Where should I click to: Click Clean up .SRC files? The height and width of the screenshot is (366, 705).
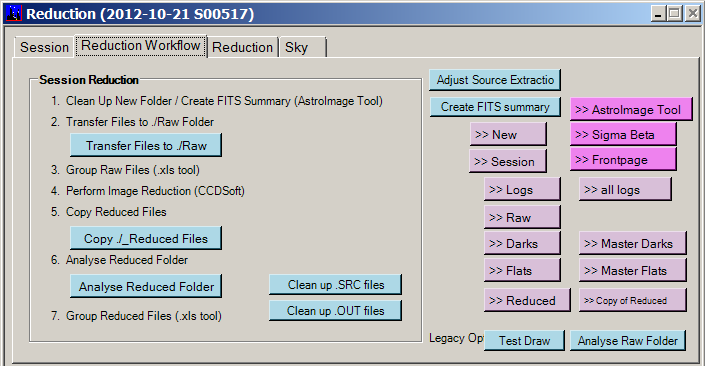click(x=335, y=285)
